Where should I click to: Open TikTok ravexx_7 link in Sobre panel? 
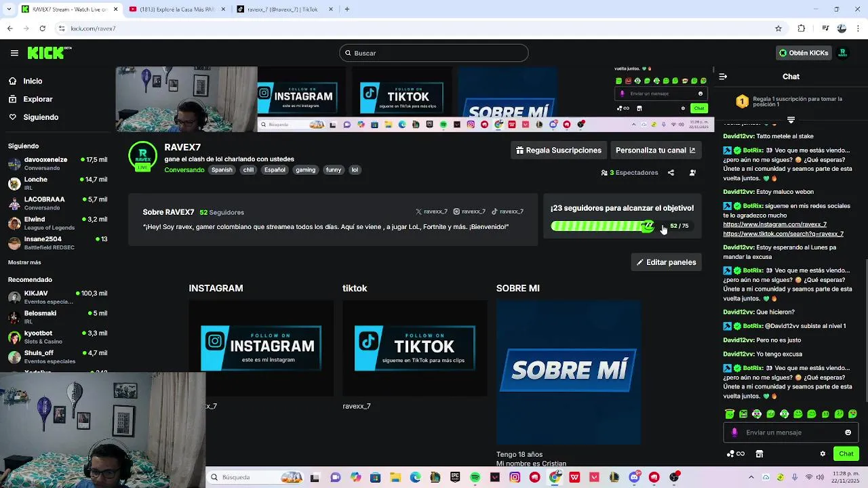(x=507, y=211)
